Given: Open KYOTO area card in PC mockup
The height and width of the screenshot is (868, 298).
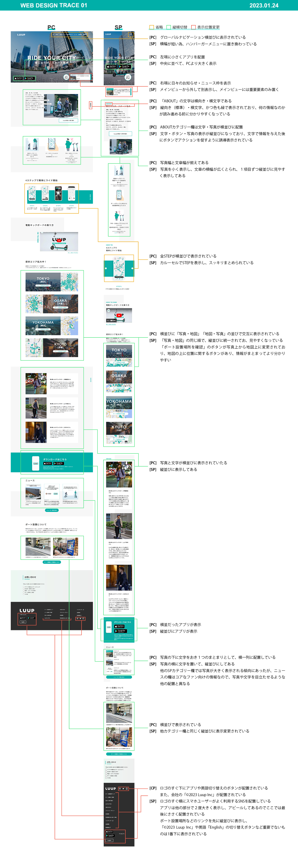Looking at the screenshot, I should coord(52,347).
